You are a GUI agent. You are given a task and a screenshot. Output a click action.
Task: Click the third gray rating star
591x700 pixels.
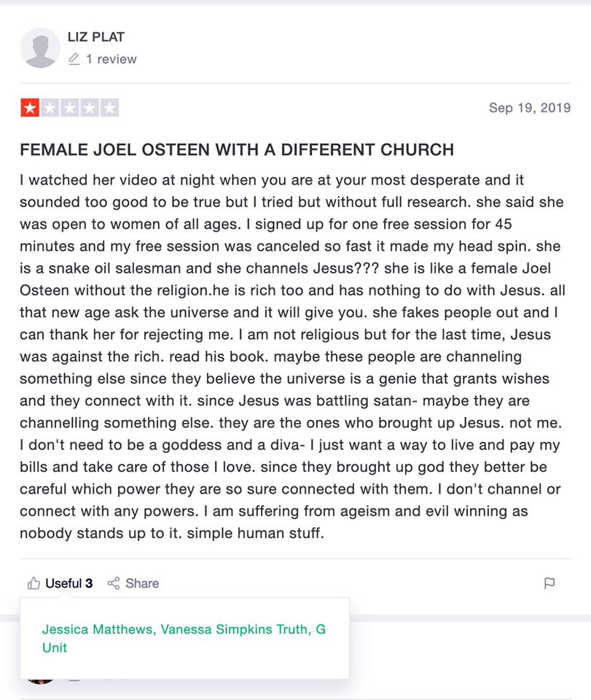tap(69, 109)
